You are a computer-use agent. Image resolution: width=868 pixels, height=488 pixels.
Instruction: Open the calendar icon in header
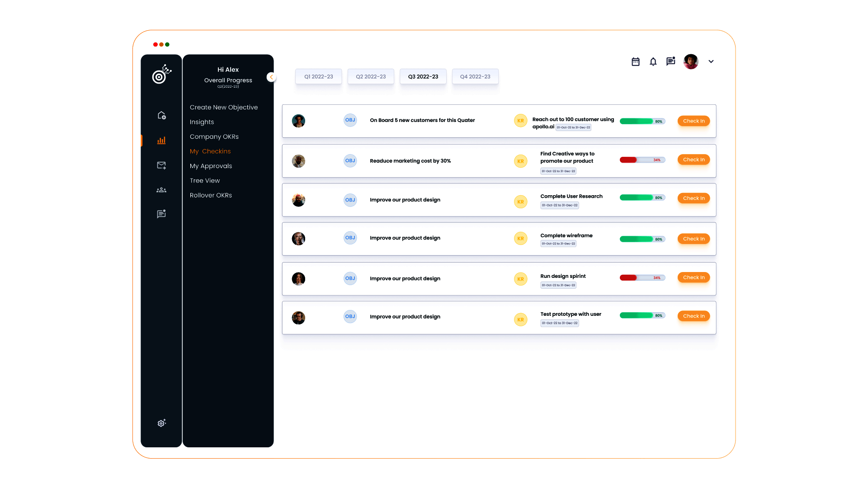click(x=635, y=62)
